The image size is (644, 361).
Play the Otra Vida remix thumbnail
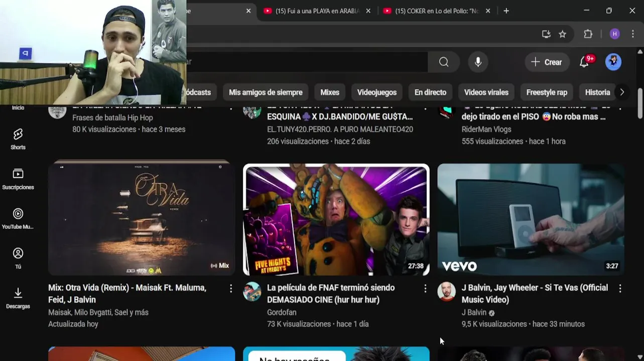pos(142,220)
